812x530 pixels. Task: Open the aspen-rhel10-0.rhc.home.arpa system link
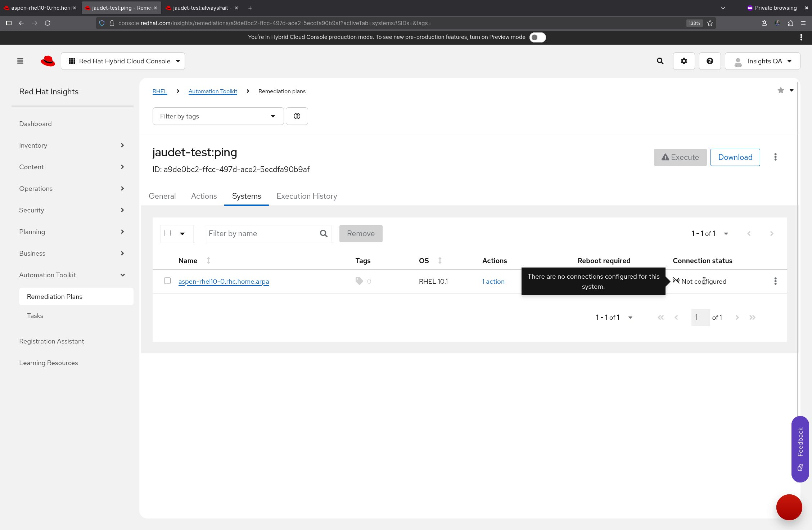pos(224,282)
